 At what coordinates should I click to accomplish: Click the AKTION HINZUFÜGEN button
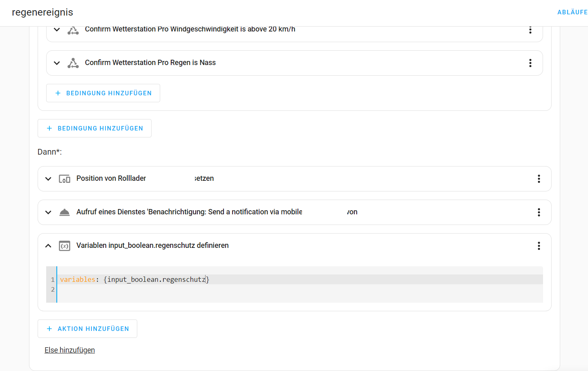coord(87,328)
